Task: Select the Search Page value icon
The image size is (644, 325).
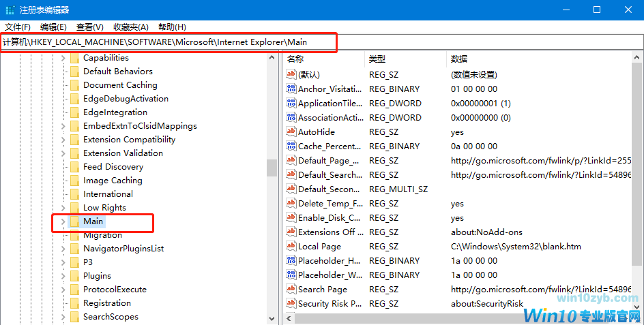Action: (x=291, y=290)
